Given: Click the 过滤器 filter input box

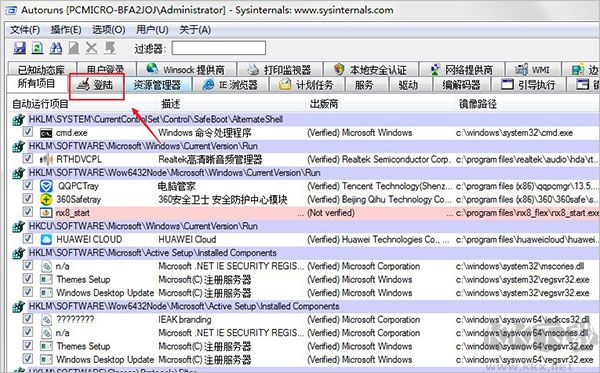Looking at the screenshot, I should pyautogui.click(x=218, y=48).
